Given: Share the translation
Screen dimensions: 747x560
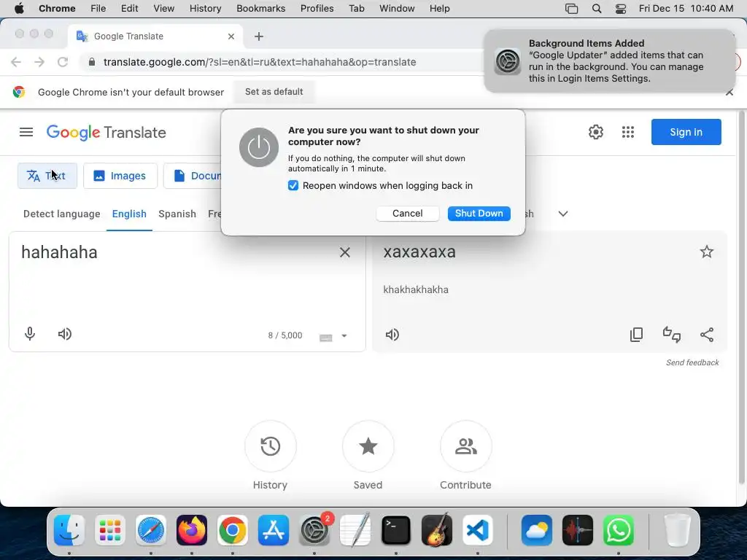Looking at the screenshot, I should tap(707, 335).
